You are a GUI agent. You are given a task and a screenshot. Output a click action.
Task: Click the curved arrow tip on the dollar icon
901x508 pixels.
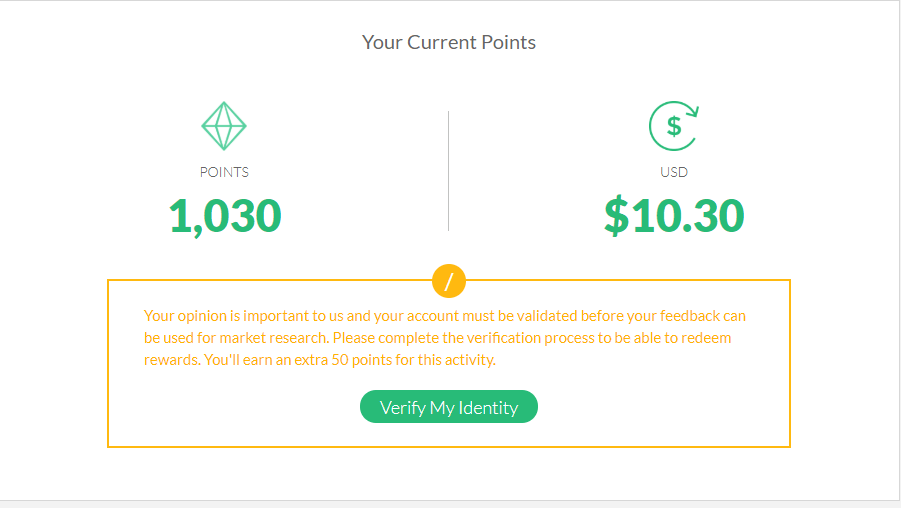(x=692, y=111)
